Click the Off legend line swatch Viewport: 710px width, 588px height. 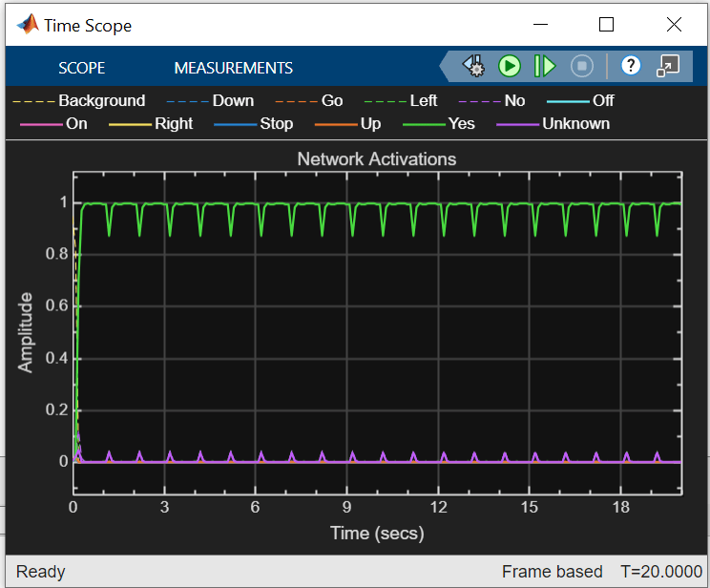coord(567,100)
